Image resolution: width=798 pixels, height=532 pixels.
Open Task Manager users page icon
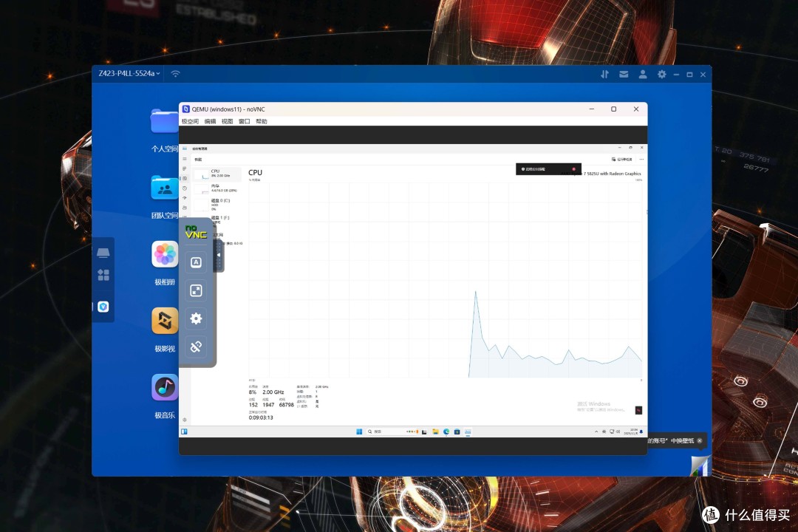tap(185, 208)
